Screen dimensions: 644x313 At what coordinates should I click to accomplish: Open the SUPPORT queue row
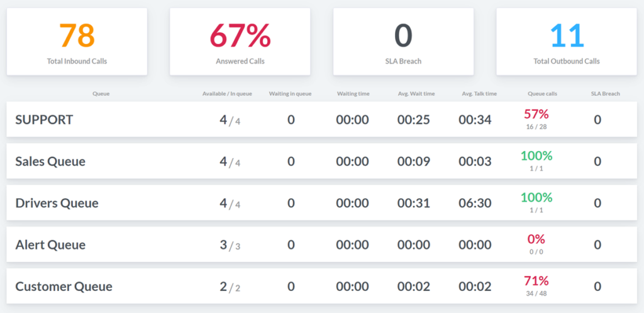[44, 120]
